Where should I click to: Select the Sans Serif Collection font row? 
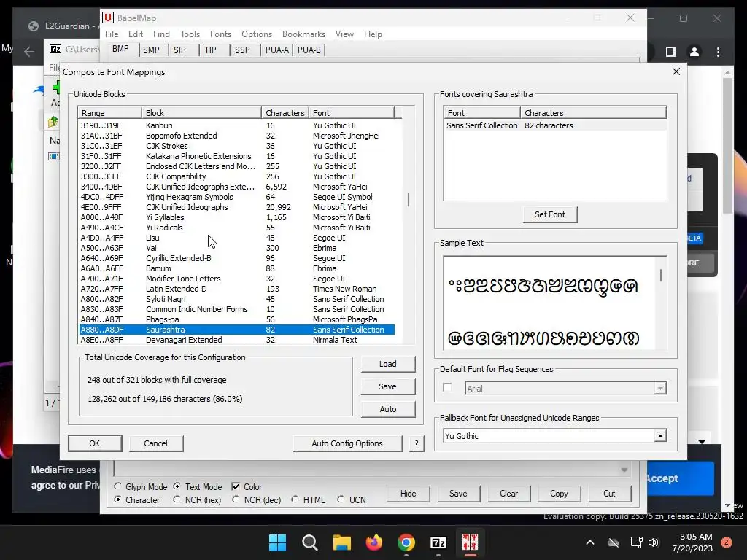tap(554, 125)
